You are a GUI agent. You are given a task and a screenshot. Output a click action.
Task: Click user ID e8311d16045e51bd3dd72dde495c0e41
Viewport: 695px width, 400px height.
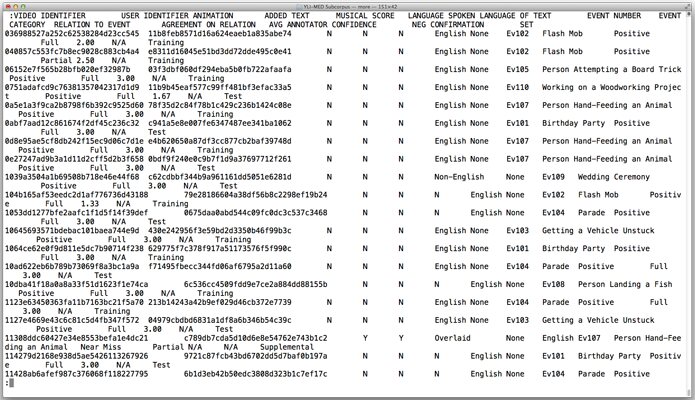[x=220, y=51]
